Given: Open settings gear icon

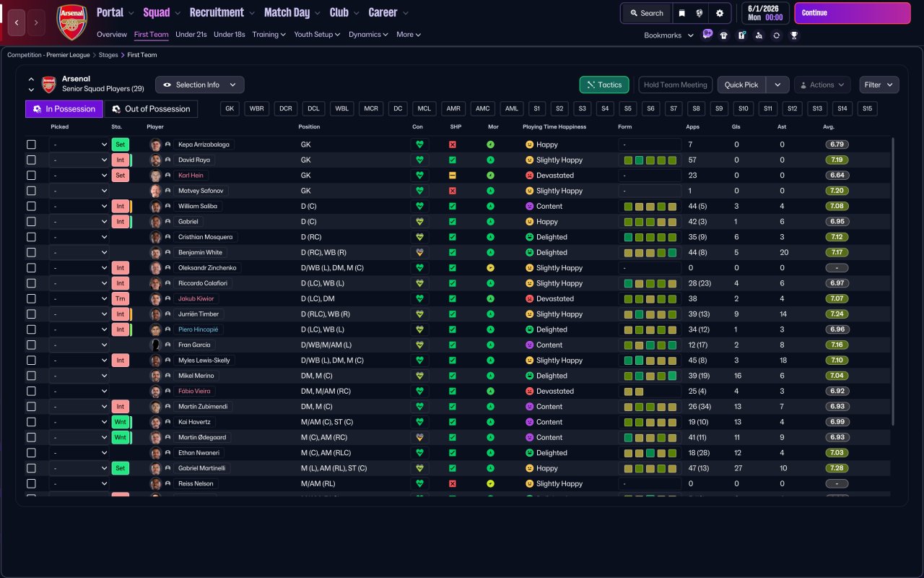Looking at the screenshot, I should coord(719,13).
